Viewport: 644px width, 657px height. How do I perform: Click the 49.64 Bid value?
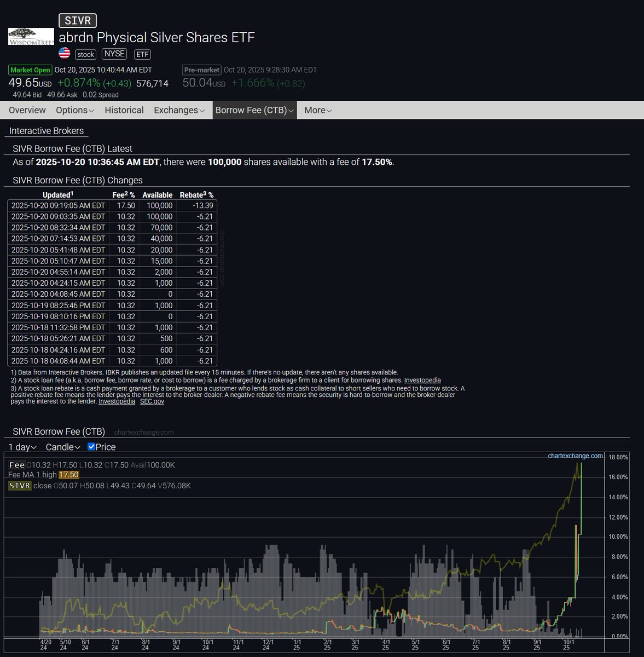[x=27, y=95]
